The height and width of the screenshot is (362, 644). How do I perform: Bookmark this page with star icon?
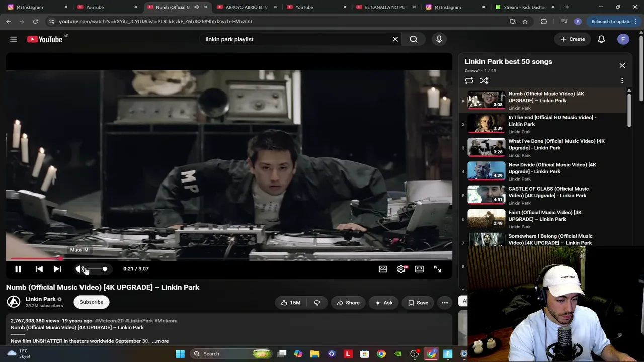[x=525, y=21]
